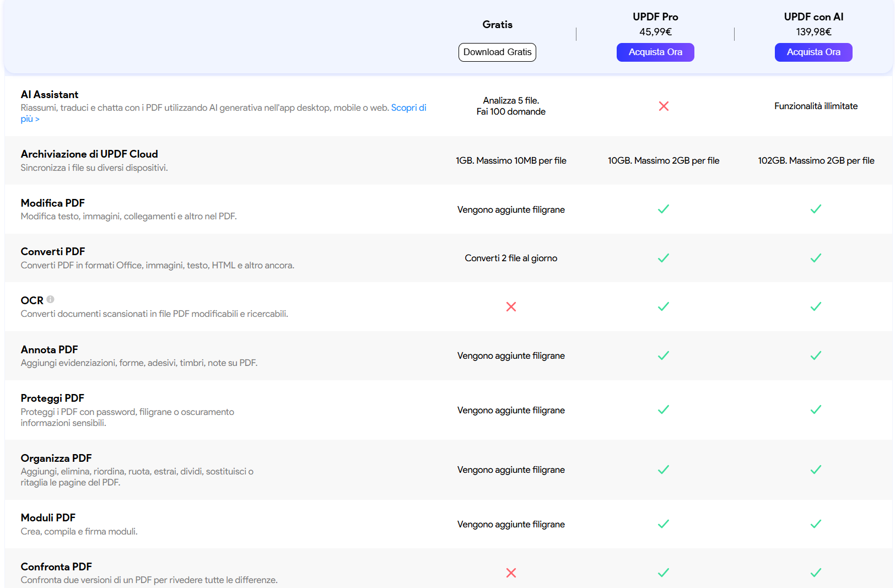Click the AI Assistant feature title
The height and width of the screenshot is (588, 895).
tap(50, 94)
